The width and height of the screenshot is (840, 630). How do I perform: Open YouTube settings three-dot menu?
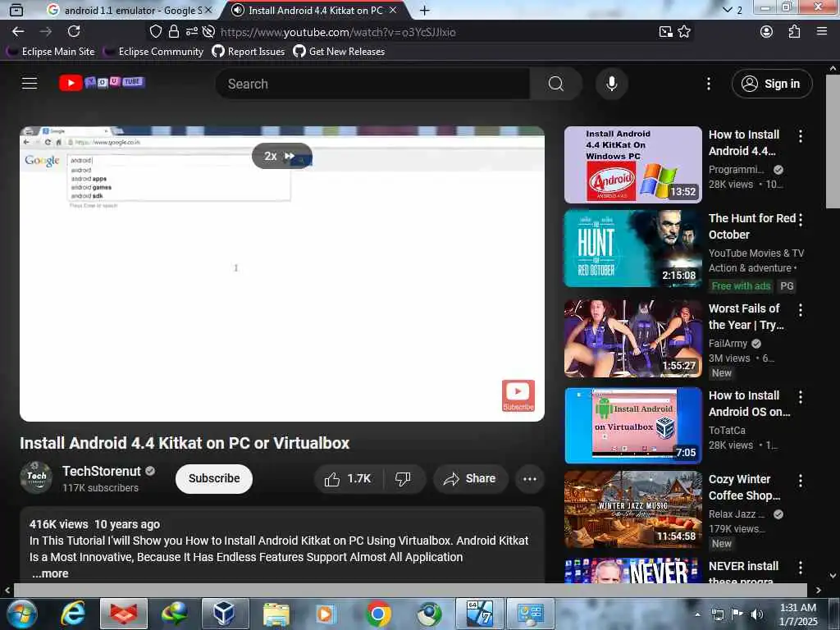coord(708,84)
